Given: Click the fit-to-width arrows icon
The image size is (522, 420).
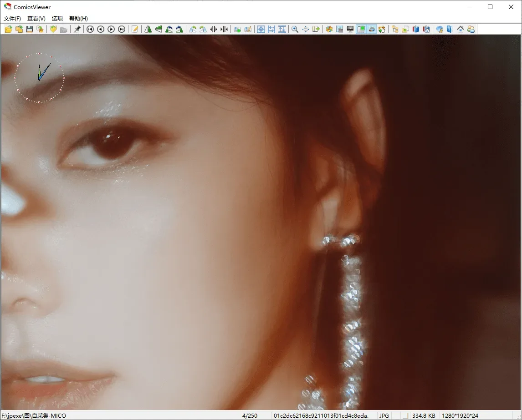Looking at the screenshot, I should tap(271, 29).
